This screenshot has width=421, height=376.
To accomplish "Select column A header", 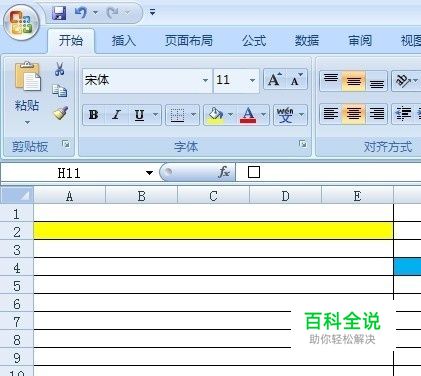I will pos(69,196).
